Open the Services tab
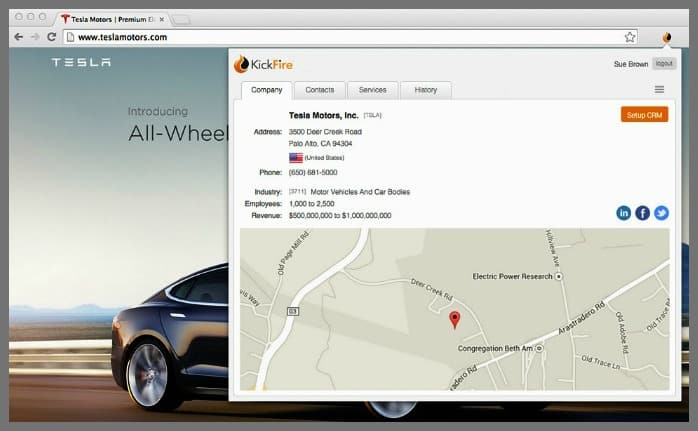 [x=372, y=90]
